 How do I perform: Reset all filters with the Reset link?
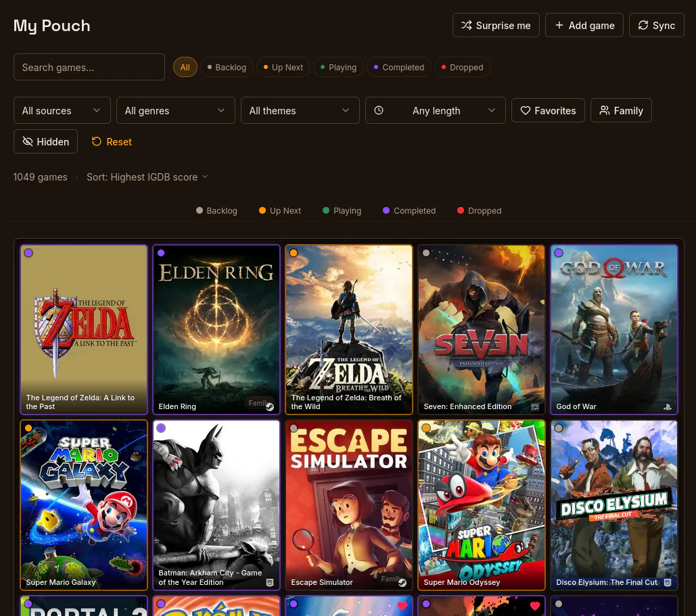click(112, 141)
